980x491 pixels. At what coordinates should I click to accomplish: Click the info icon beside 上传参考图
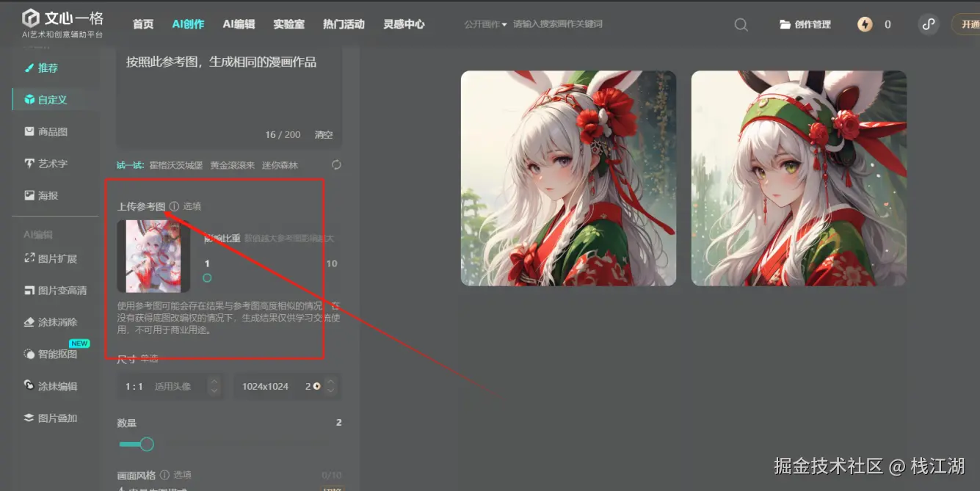coord(174,206)
